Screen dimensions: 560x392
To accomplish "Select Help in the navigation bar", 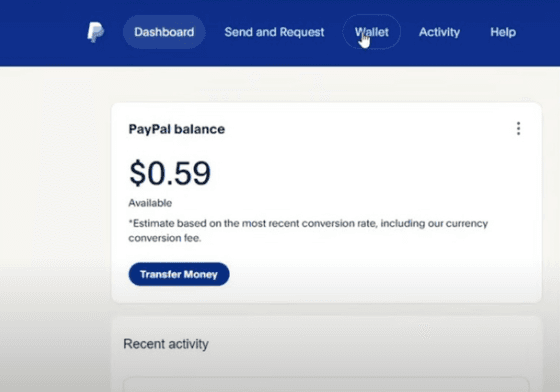I will 503,32.
